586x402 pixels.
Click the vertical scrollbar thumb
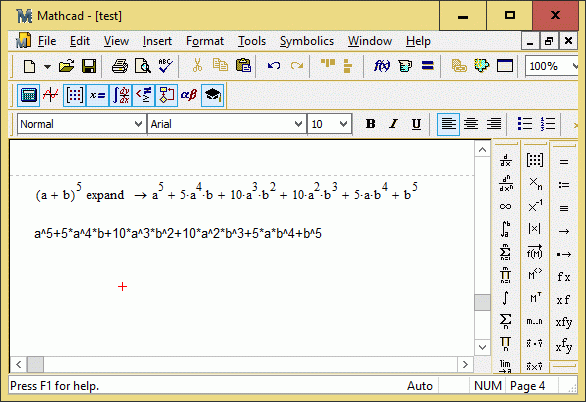coord(482,302)
